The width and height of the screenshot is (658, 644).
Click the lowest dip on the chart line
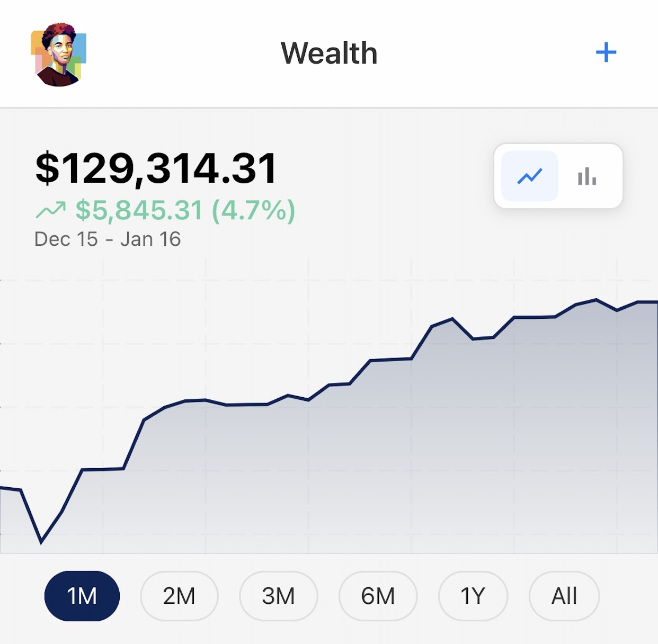(x=41, y=542)
